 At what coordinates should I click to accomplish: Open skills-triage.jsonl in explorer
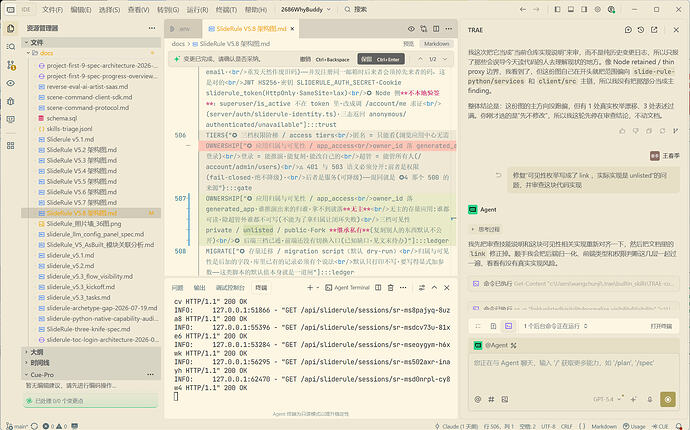pos(69,129)
